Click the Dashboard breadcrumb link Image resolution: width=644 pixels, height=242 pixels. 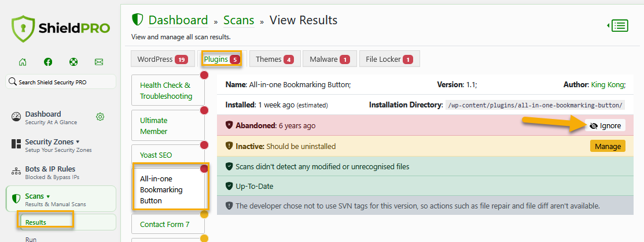point(178,20)
